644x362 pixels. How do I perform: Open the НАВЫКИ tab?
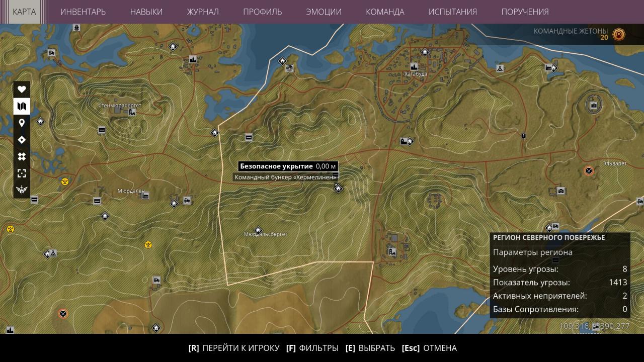(x=146, y=12)
